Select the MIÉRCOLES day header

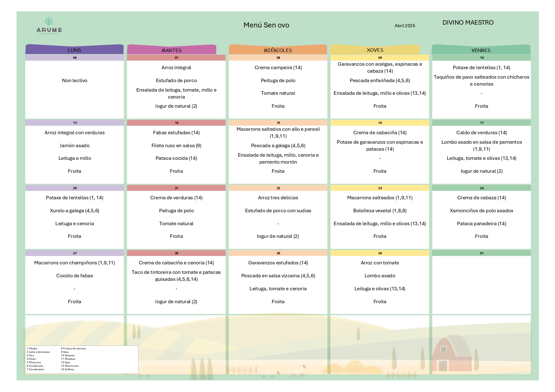(x=278, y=50)
